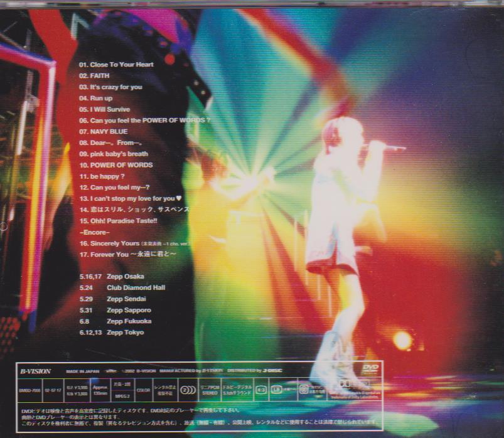
Task: Click the '5.16,17 Zepp Osaka' tour date
Action: tap(112, 277)
